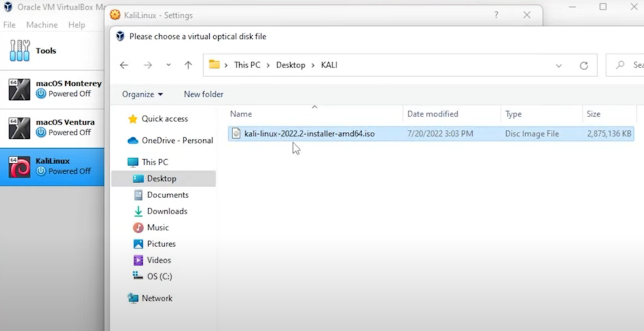Screen dimensions: 644x331
Task: Open Tools in the VirtualBox Manager sidebar
Action: [52, 51]
